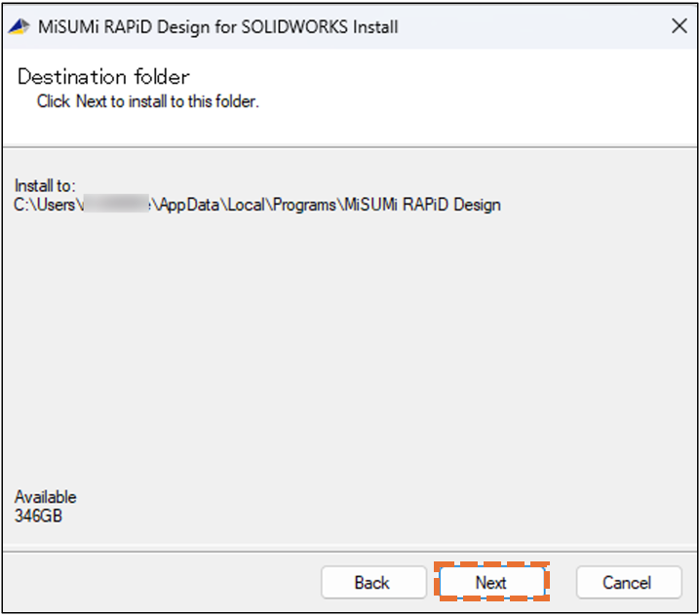The height and width of the screenshot is (616, 700).
Task: Click 'MiSUMi RAPiD Design' folder name in path
Action: (421, 205)
